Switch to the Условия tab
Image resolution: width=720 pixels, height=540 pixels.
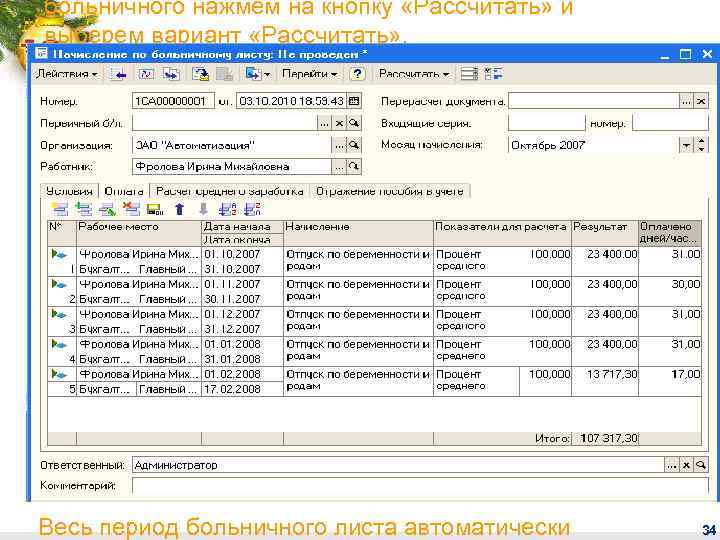[69, 191]
